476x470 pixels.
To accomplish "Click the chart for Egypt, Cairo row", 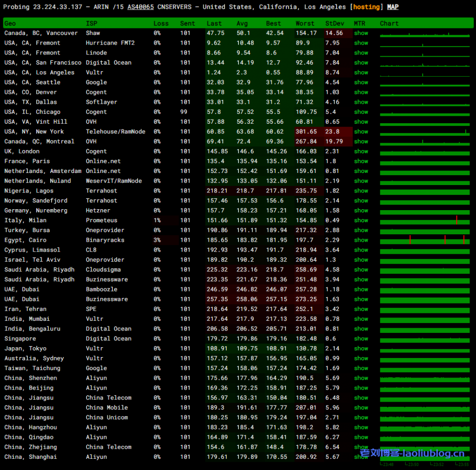I will tap(424, 240).
